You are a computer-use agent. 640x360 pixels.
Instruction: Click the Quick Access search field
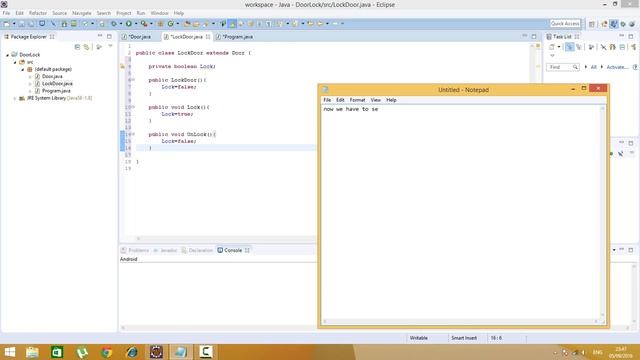click(565, 24)
